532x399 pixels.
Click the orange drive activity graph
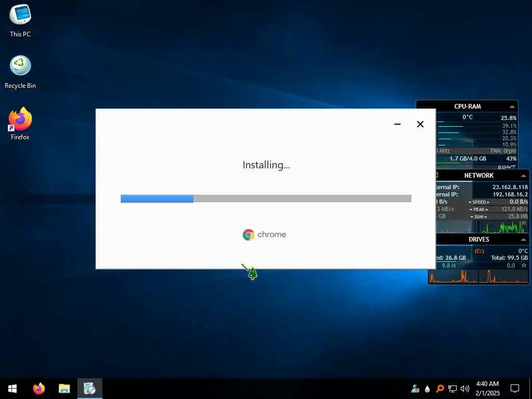[x=478, y=276]
